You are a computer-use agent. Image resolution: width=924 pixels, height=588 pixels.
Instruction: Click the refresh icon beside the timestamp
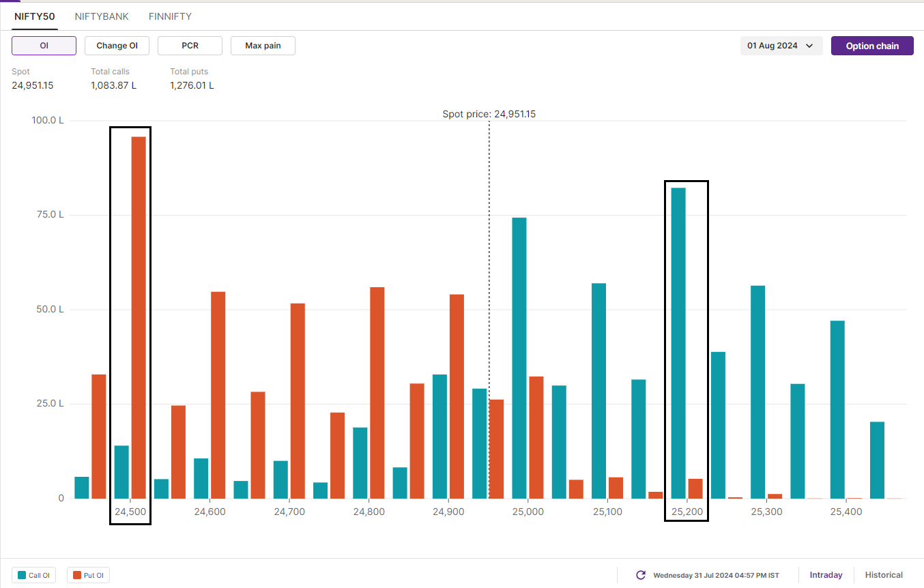click(x=641, y=575)
